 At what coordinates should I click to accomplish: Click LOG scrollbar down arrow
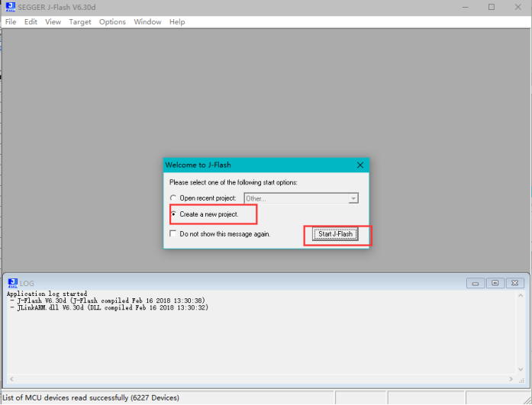(x=521, y=369)
